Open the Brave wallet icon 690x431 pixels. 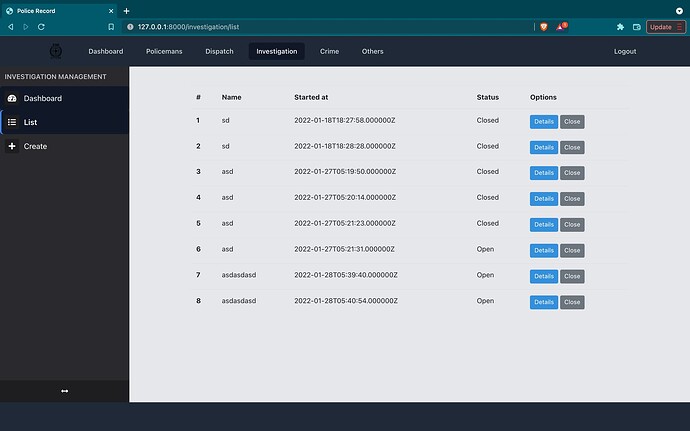tap(636, 27)
